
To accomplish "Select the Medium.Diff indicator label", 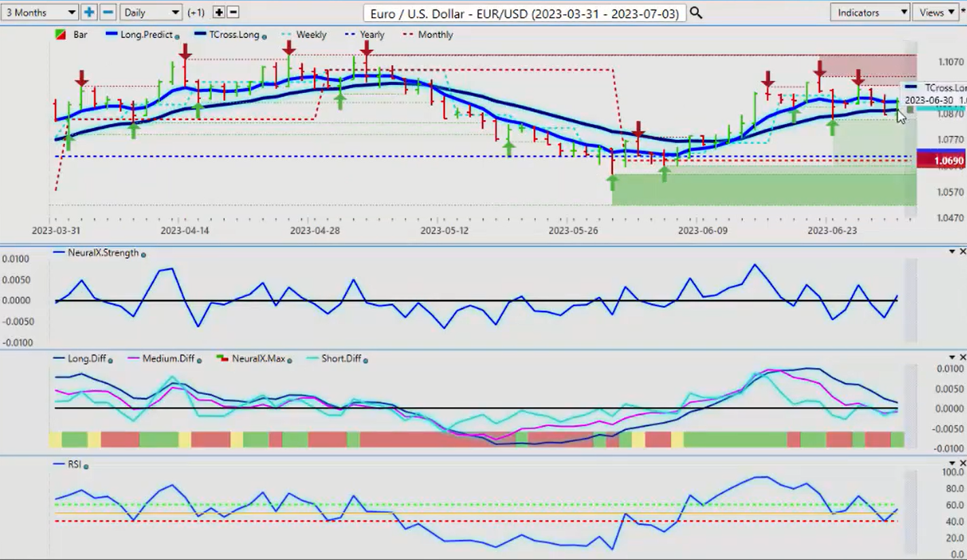I will coord(168,358).
